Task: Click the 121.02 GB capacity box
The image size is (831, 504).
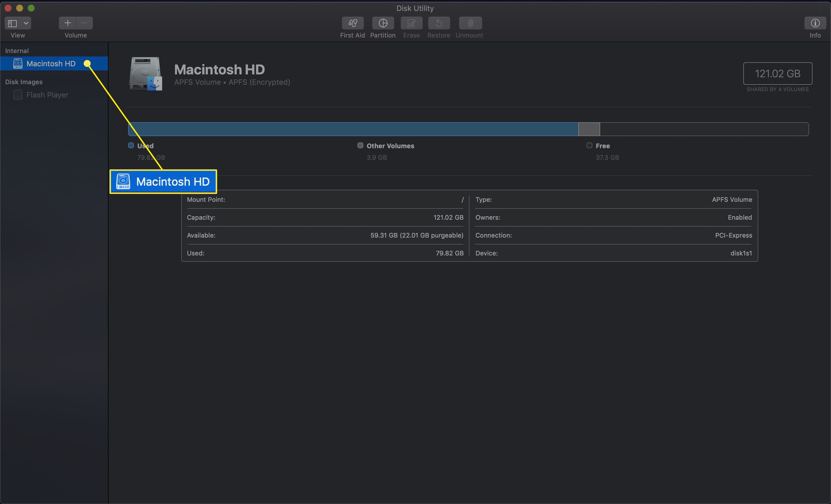Action: 778,74
